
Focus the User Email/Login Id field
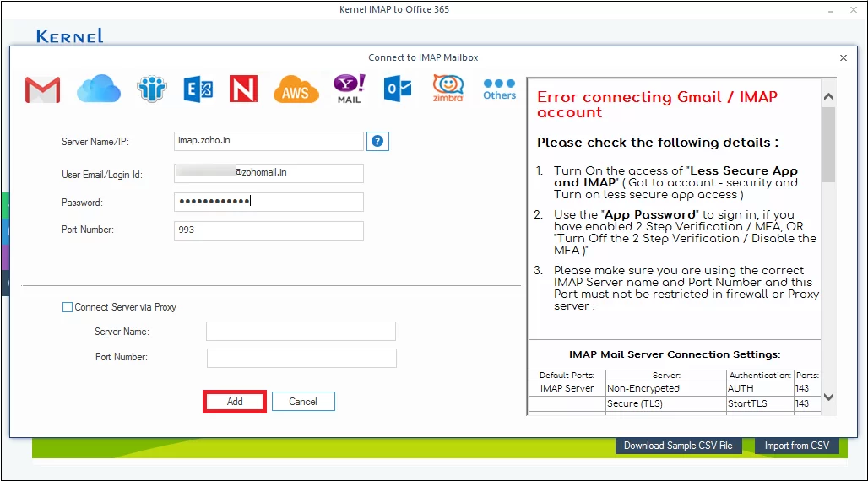pos(269,173)
